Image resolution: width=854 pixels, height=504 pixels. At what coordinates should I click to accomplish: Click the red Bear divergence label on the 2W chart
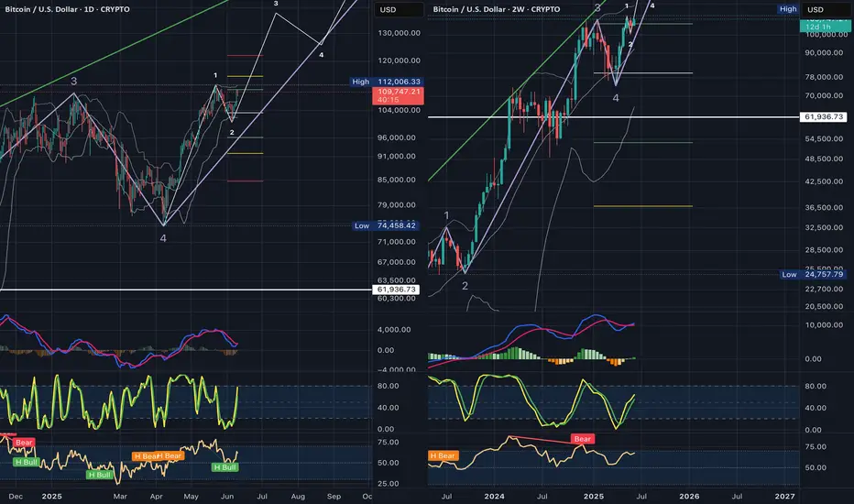click(x=582, y=439)
